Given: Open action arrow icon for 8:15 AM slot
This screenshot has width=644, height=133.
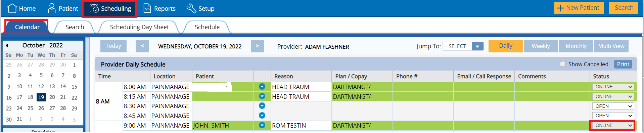Looking at the screenshot, I should (x=262, y=96).
